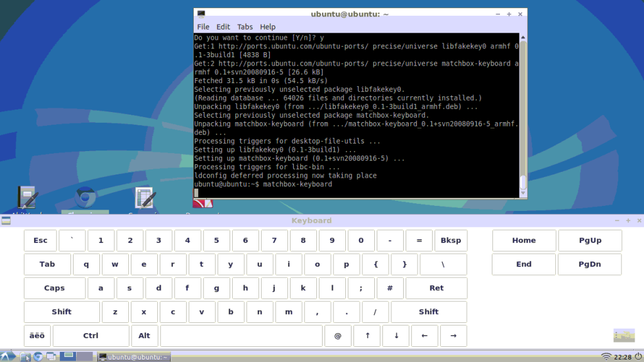The width and height of the screenshot is (644, 362).
Task: Tap the number 5 key
Action: (216, 240)
